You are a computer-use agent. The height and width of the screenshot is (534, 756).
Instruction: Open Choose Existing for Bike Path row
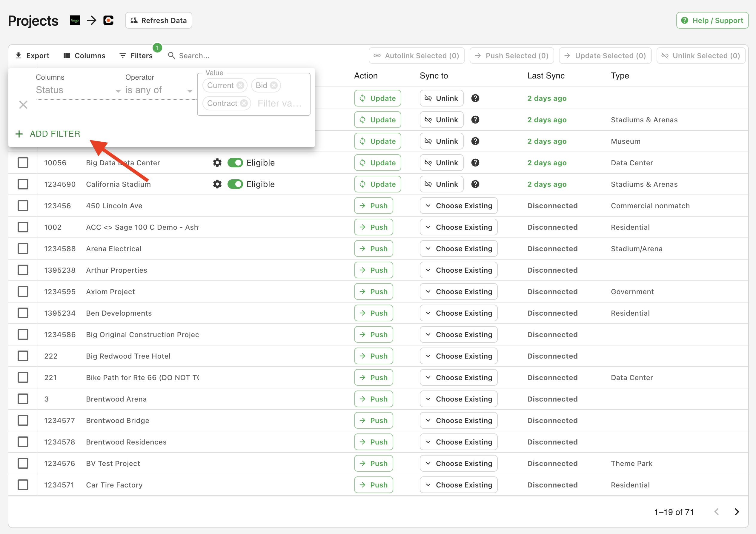tap(458, 377)
